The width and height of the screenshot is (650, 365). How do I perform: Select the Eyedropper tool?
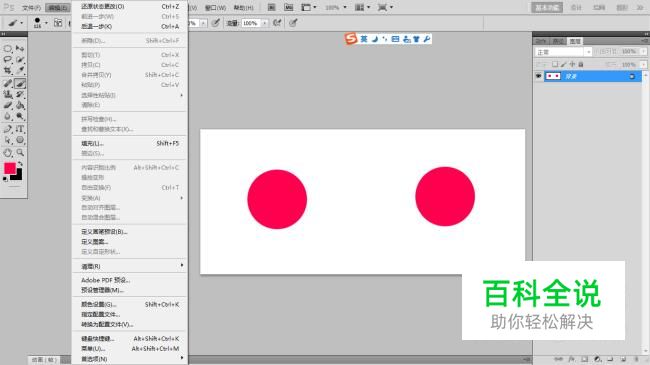pyautogui.click(x=19, y=71)
